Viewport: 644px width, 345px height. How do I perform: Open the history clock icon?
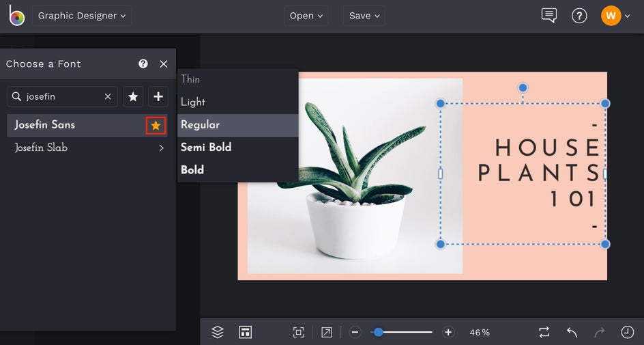coord(627,332)
